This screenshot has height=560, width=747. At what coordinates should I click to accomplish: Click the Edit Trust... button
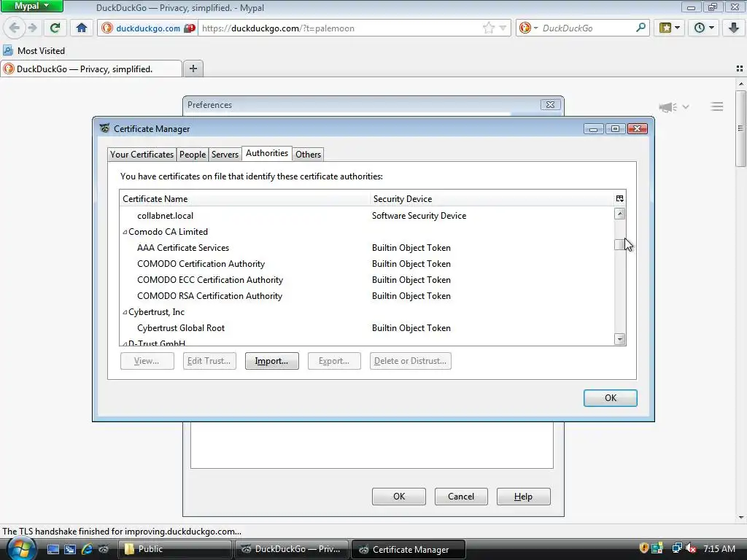[209, 361]
